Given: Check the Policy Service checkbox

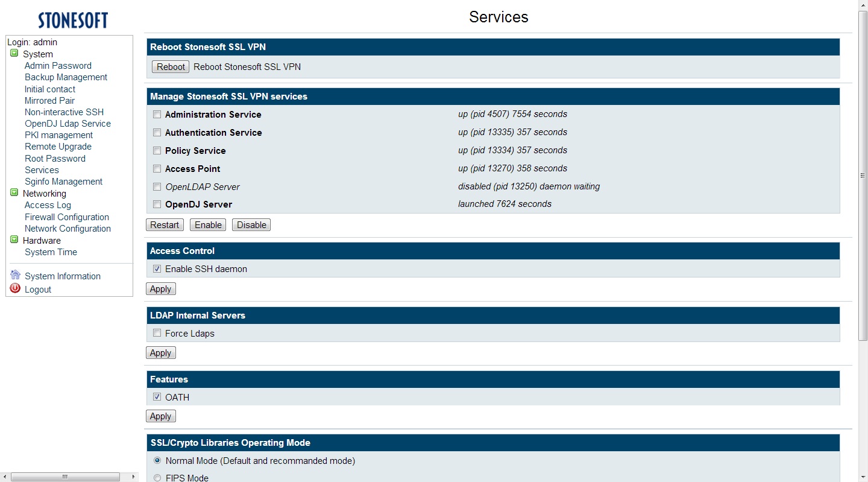Looking at the screenshot, I should (x=157, y=151).
